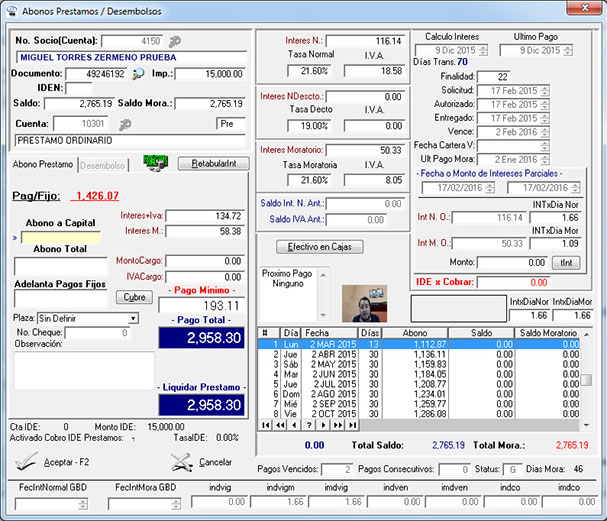This screenshot has width=607, height=521.
Task: Click the member photo thumbnail
Action: [x=363, y=303]
